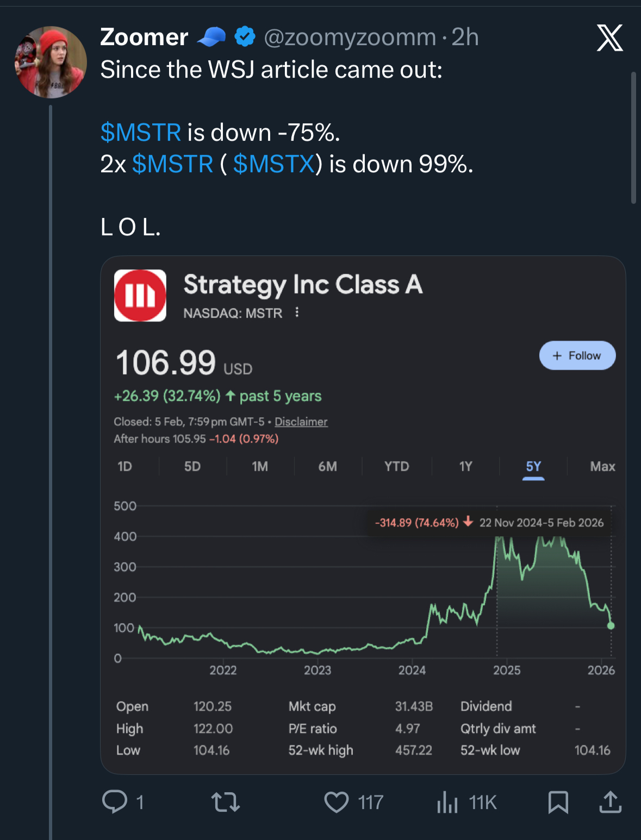Click the green endpoint marker on chart
641x840 pixels.
pyautogui.click(x=611, y=626)
